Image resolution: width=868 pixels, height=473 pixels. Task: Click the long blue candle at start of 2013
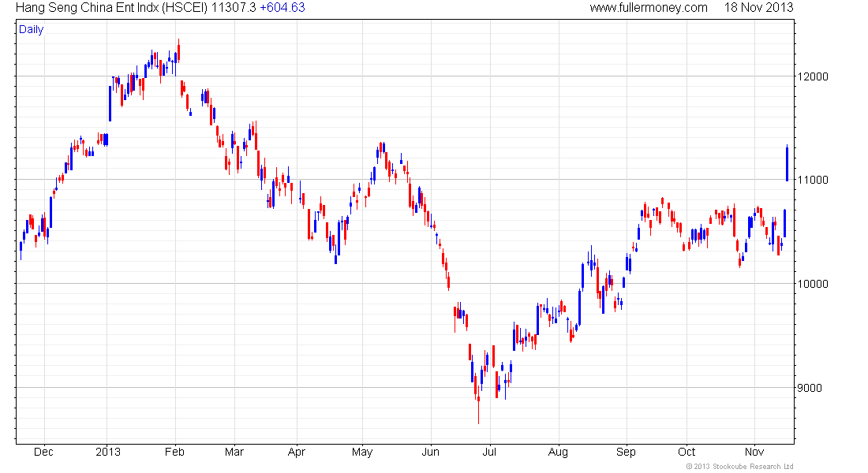110,103
